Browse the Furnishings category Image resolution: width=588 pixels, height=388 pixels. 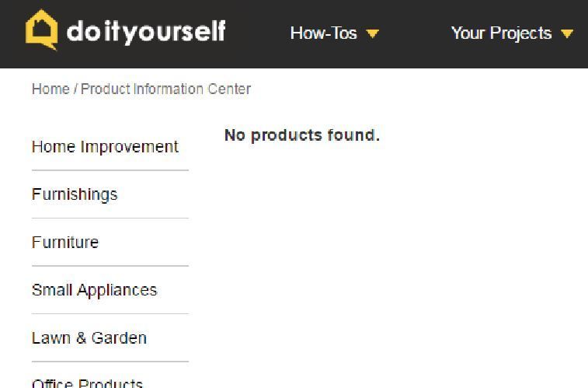(x=75, y=194)
